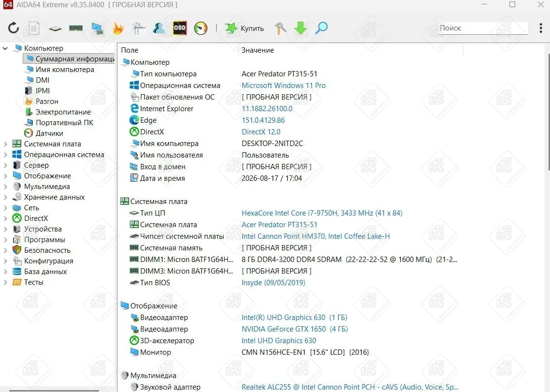
Task: Open HexaCore Intel Core i7-9750H link
Action: (322, 213)
